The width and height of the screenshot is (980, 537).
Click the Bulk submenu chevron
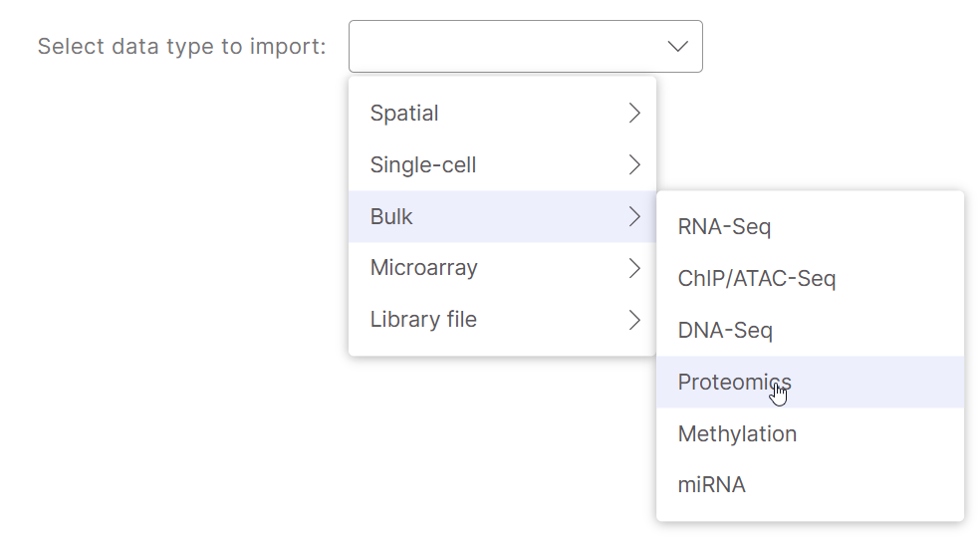634,217
